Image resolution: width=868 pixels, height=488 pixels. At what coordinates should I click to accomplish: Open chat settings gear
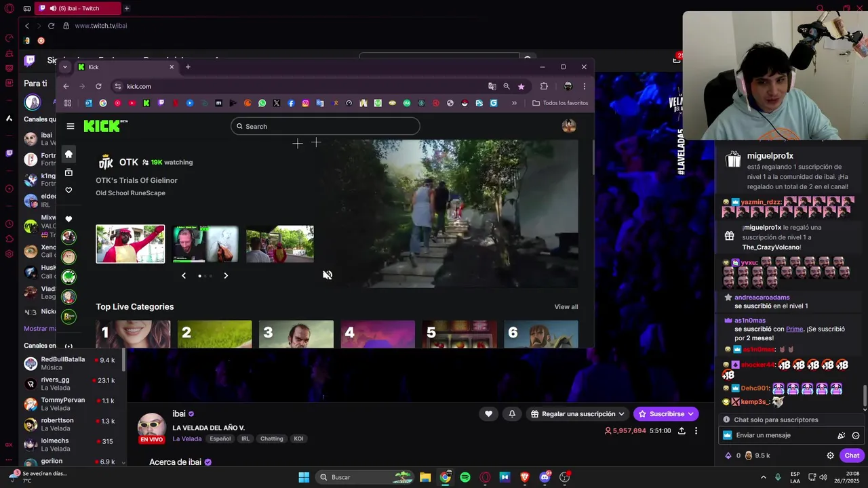pos(830,455)
